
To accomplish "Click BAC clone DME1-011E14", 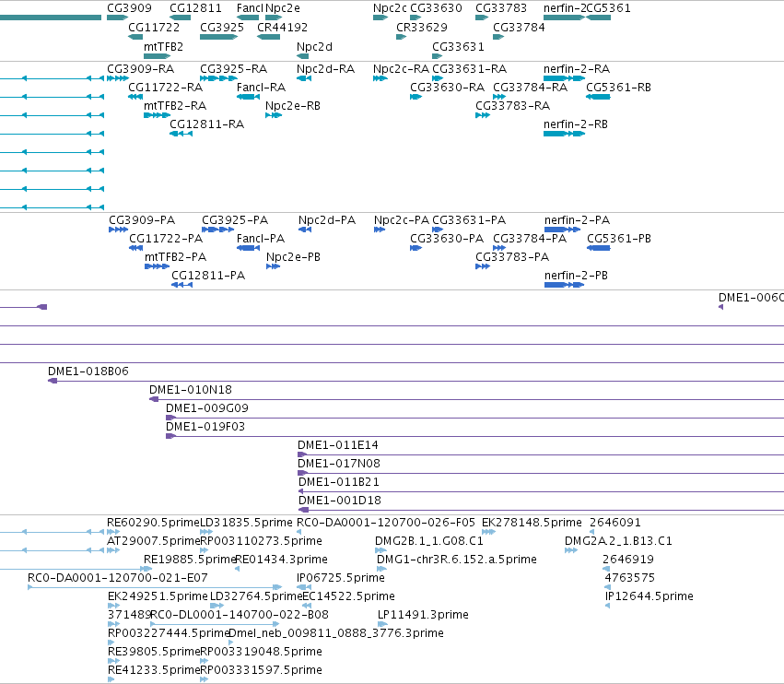I will 541,455.
